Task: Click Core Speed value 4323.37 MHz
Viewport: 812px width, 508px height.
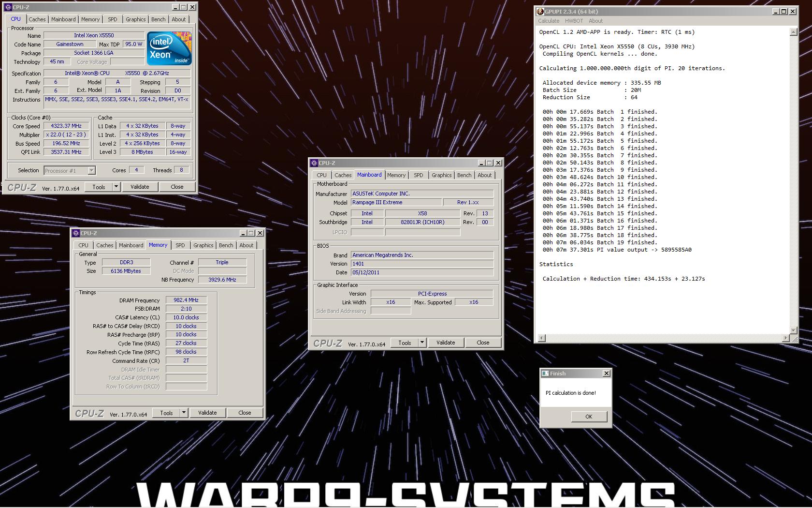Action: coord(66,126)
